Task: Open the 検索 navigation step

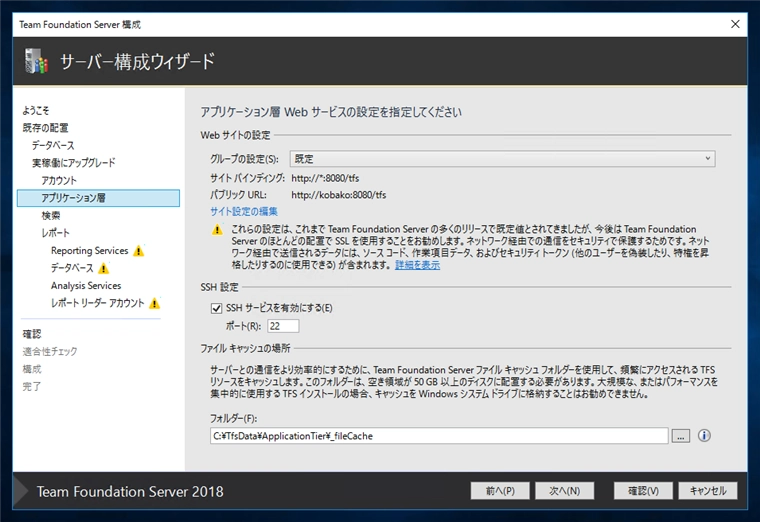Action: pyautogui.click(x=50, y=215)
